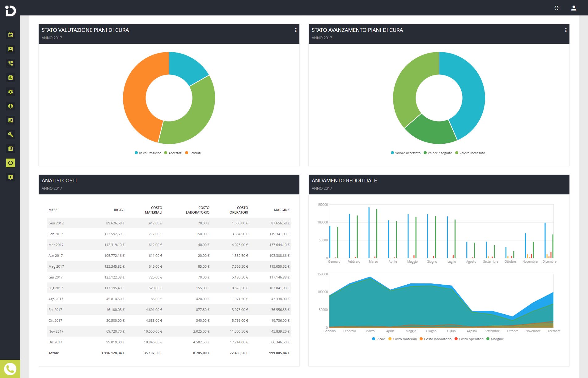588x378 pixels.
Task: Click the COSTO LABORATORIO column header
Action: tap(198, 210)
